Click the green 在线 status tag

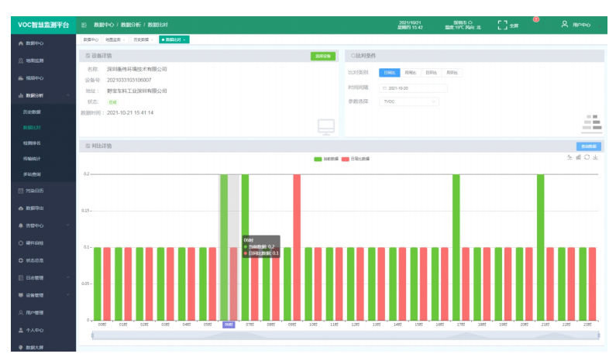coord(113,102)
